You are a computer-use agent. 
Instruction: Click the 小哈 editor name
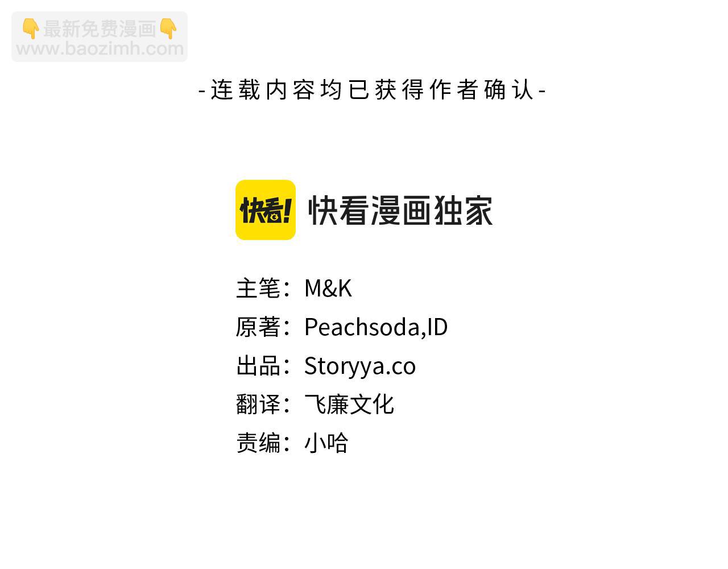[x=326, y=443]
